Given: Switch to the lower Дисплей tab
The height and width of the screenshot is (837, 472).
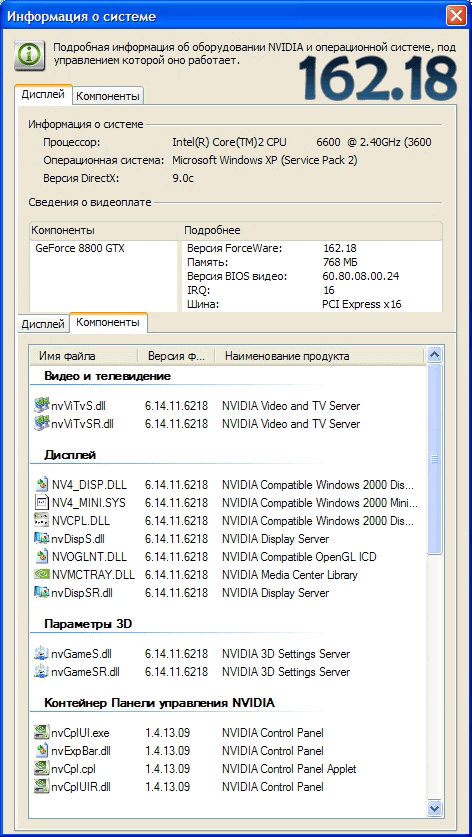Looking at the screenshot, I should [43, 323].
